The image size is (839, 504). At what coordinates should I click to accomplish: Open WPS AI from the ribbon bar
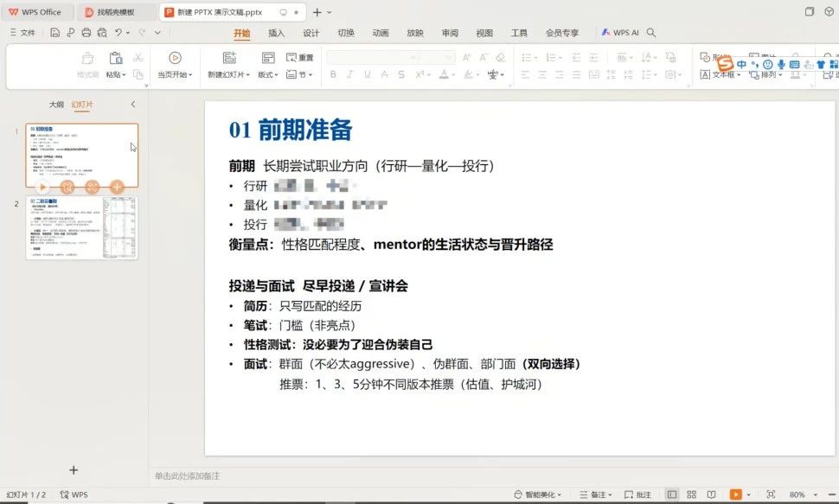pos(620,33)
